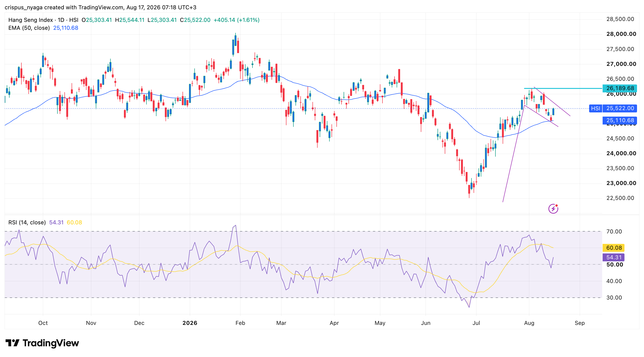This screenshot has width=644, height=357.
Task: Click the close value C25,522.00
Action: point(195,20)
